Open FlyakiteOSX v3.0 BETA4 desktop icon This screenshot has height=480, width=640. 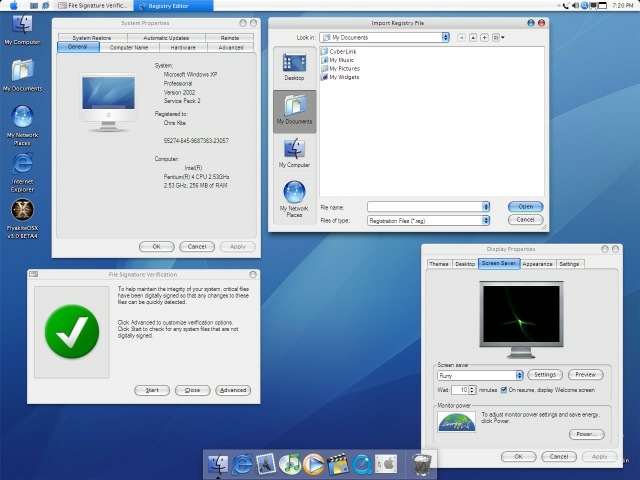pos(22,219)
